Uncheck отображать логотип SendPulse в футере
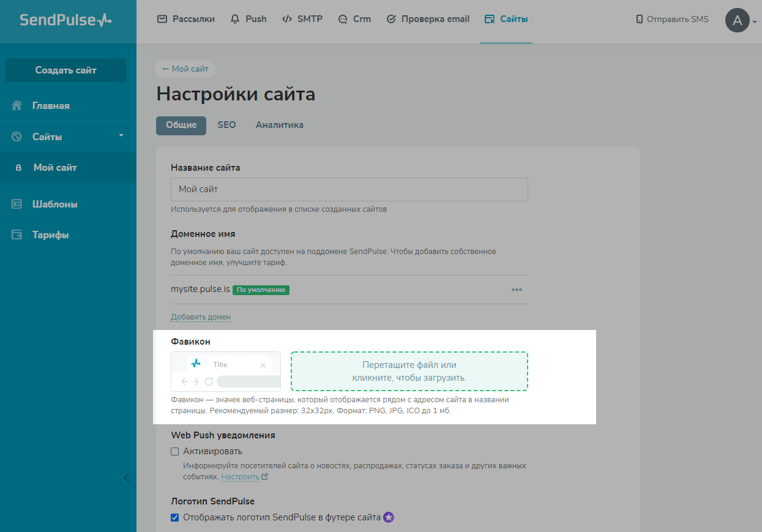The height and width of the screenshot is (532, 762). point(175,517)
